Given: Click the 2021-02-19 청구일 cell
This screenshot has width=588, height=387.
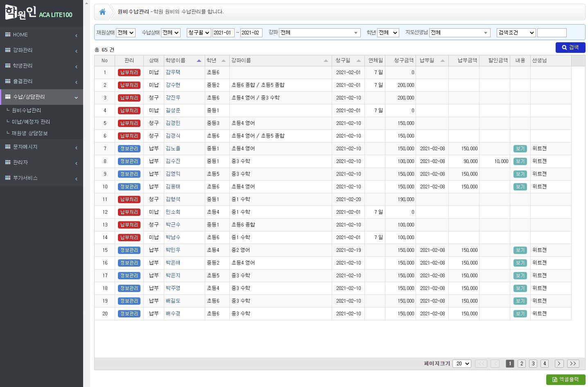Looking at the screenshot, I should click(348, 250).
